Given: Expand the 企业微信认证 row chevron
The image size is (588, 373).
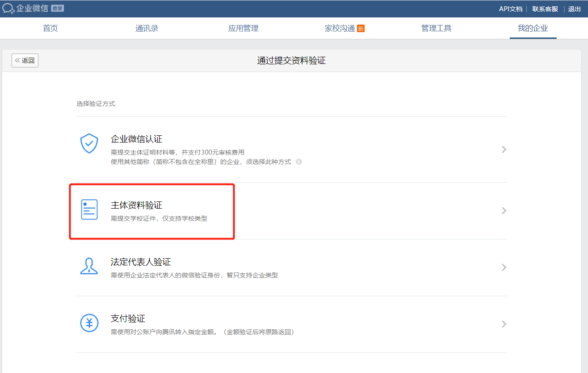Looking at the screenshot, I should point(504,149).
